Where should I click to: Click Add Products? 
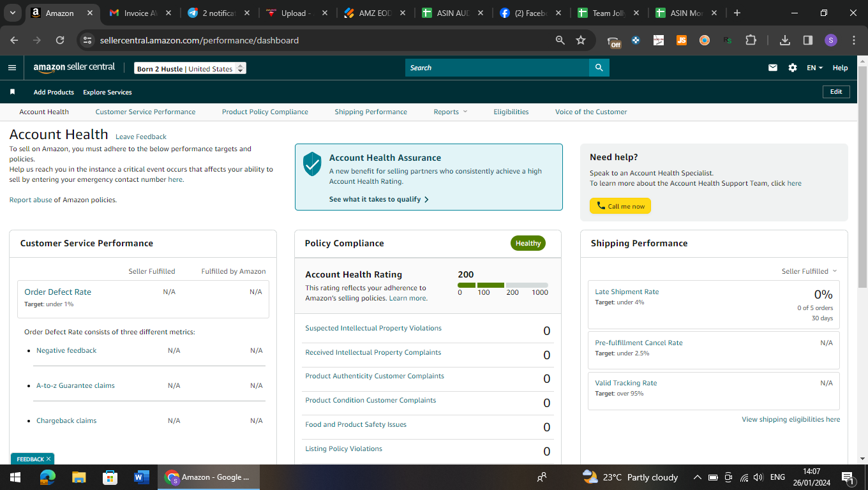coord(54,92)
